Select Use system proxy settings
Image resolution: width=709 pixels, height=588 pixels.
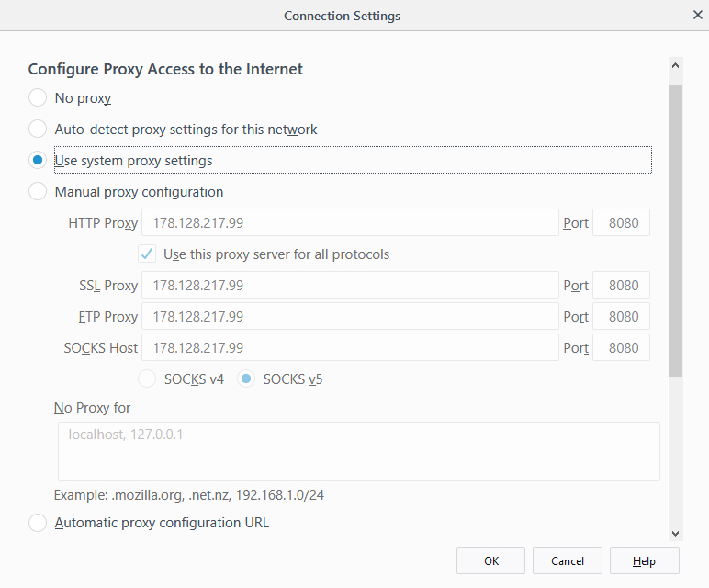38,161
